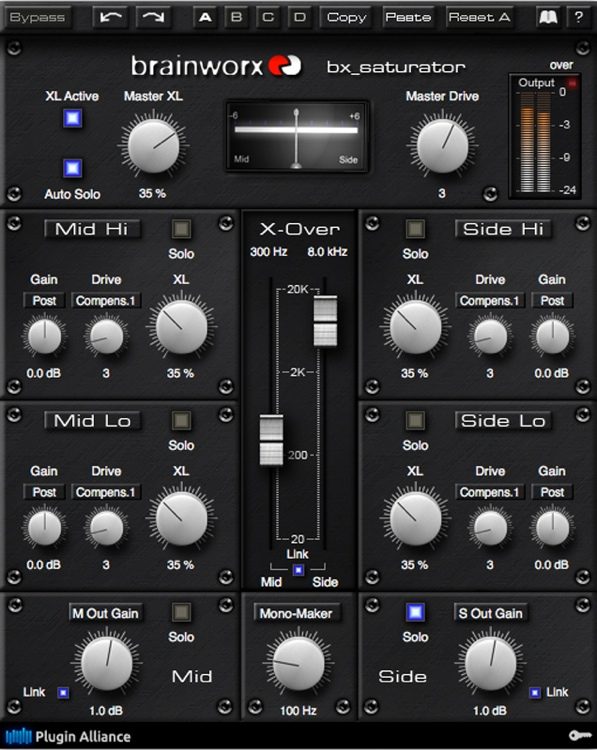Click the brainworx logo emblem
597x750 pixels.
pos(285,66)
